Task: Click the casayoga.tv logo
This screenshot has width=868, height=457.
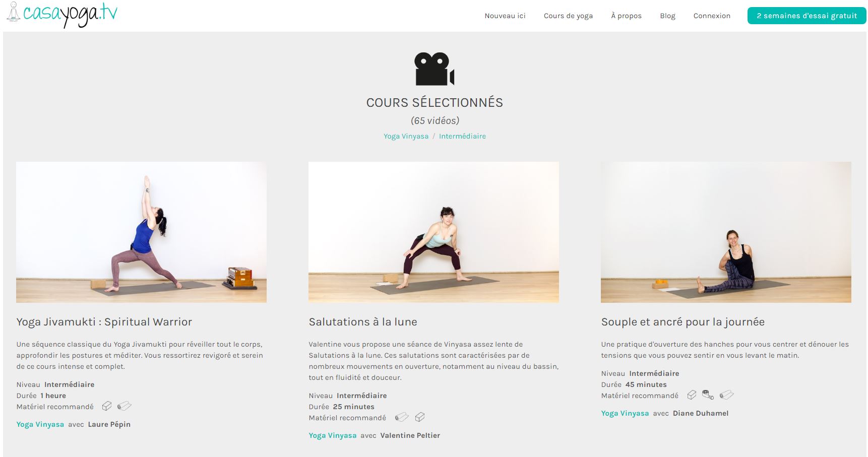Action: (x=62, y=15)
